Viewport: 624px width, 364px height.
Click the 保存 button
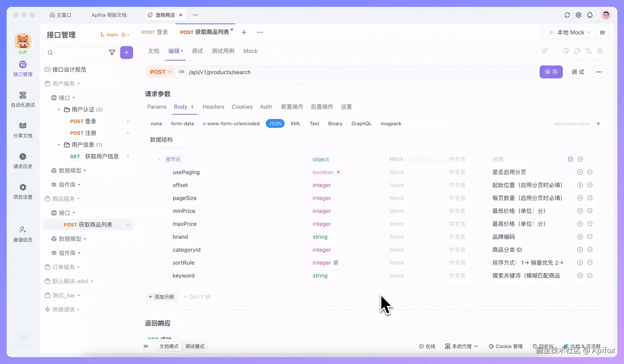coord(551,72)
